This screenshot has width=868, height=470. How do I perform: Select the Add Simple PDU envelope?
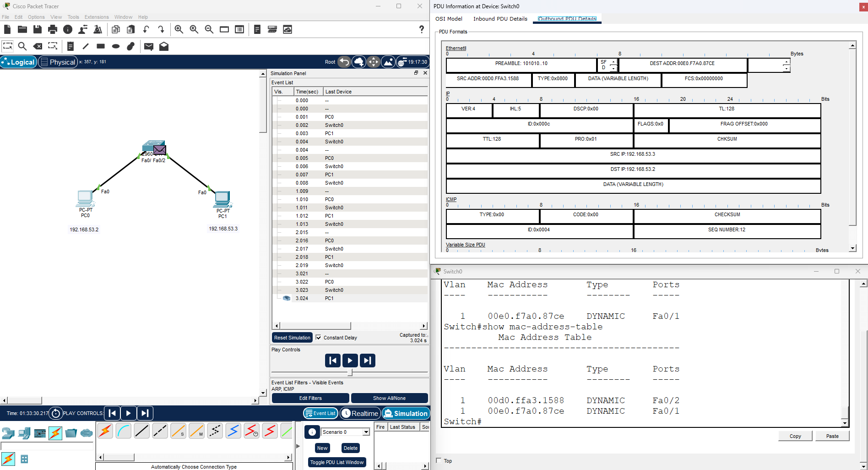[x=149, y=46]
